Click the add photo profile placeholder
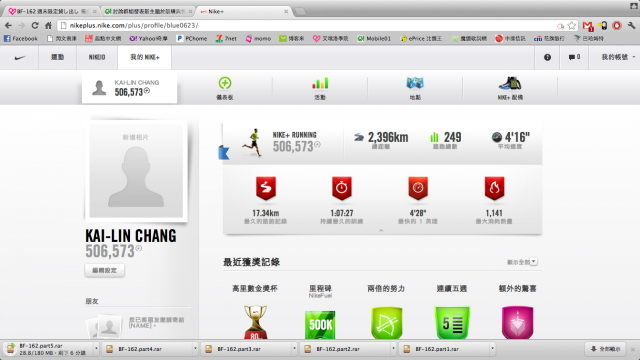The width and height of the screenshot is (640, 360). click(x=136, y=171)
